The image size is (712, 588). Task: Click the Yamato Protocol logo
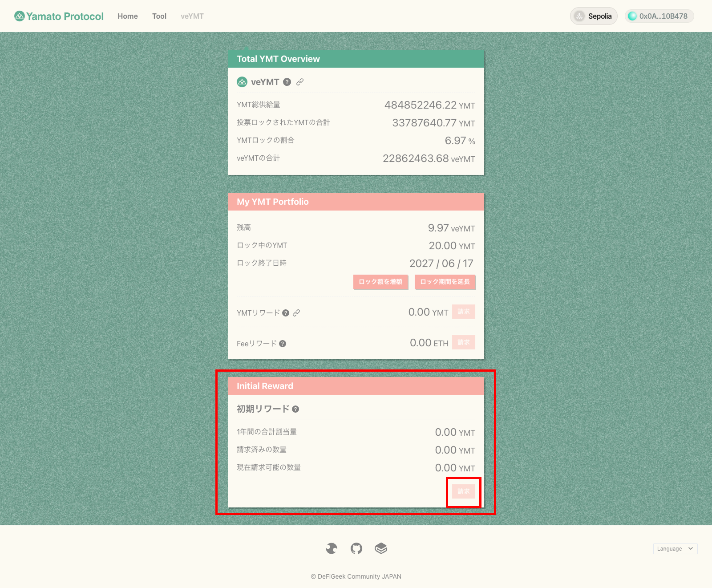point(59,16)
